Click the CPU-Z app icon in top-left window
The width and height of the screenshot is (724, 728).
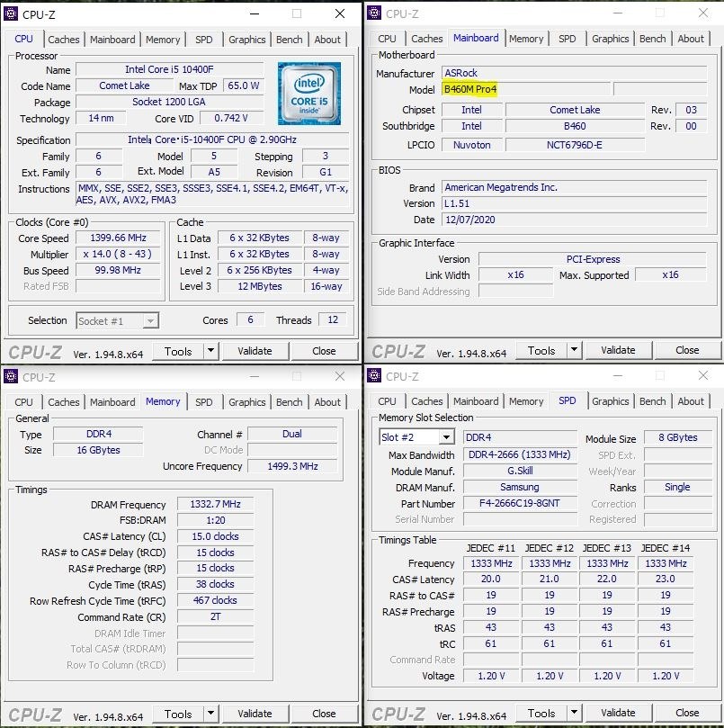11,13
